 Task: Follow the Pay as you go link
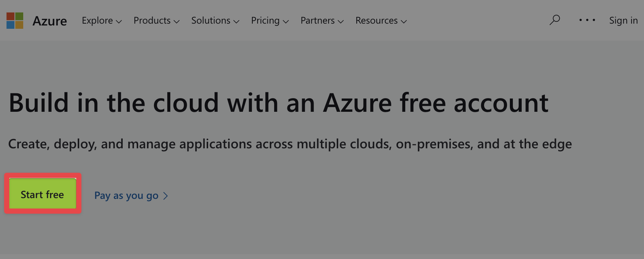pos(126,196)
